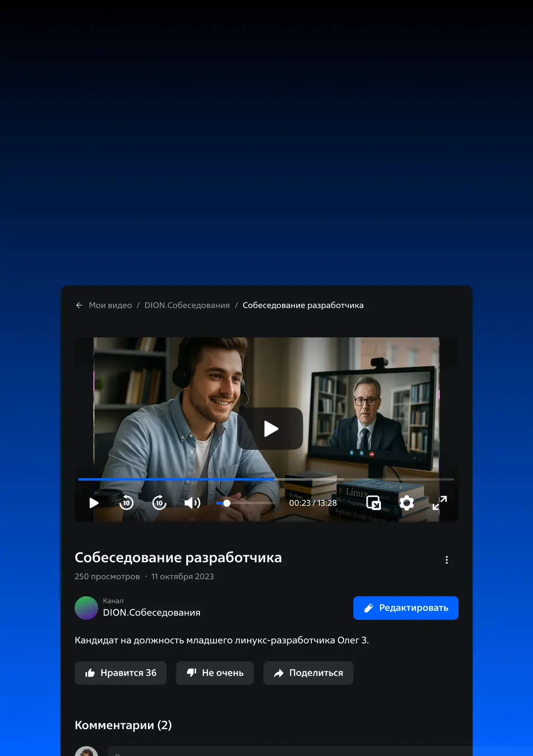Click the video description about Олег З.

(x=222, y=640)
